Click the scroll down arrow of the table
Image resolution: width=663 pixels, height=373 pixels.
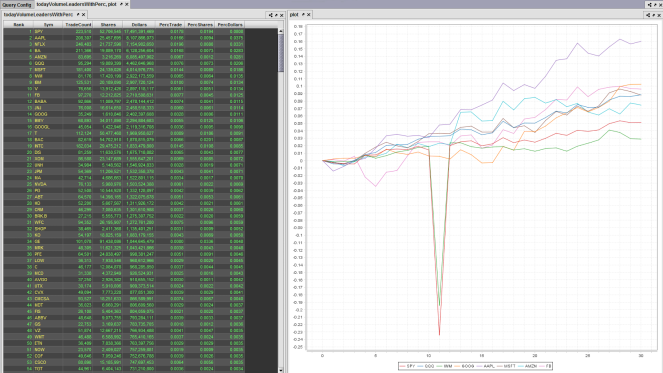coord(280,370)
